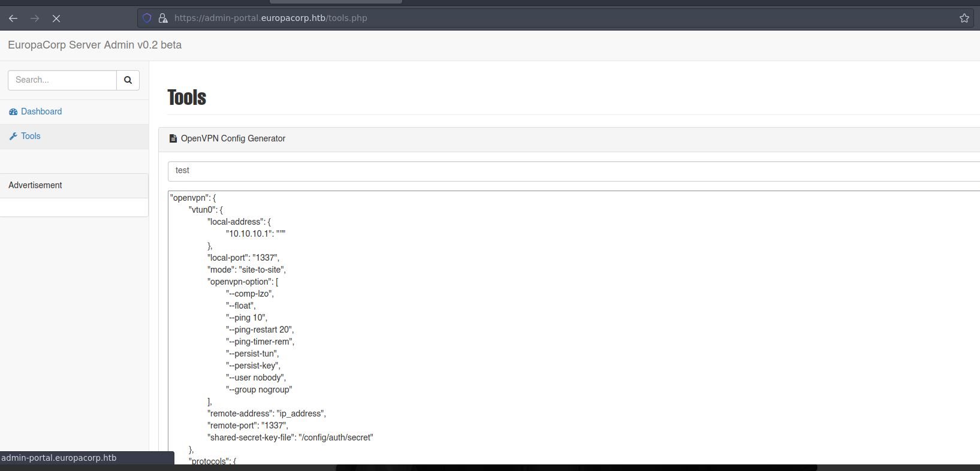Click the "--user nobody" option line
The width and height of the screenshot is (980, 471).
[256, 378]
